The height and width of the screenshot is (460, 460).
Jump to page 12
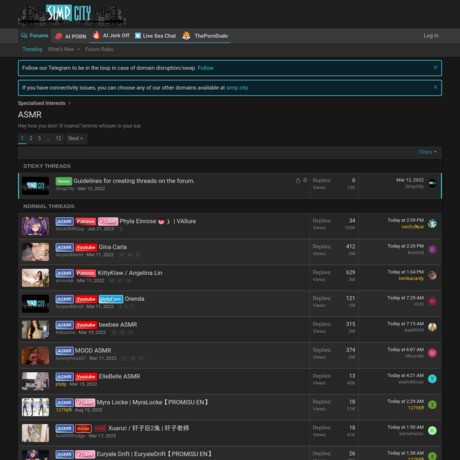click(x=58, y=138)
